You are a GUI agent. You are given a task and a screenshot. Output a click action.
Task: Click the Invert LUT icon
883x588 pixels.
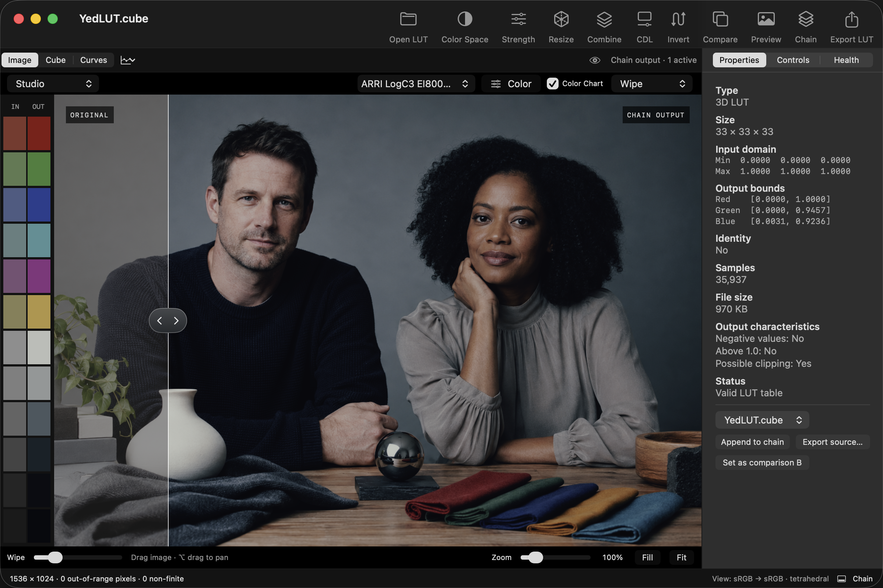click(x=678, y=19)
